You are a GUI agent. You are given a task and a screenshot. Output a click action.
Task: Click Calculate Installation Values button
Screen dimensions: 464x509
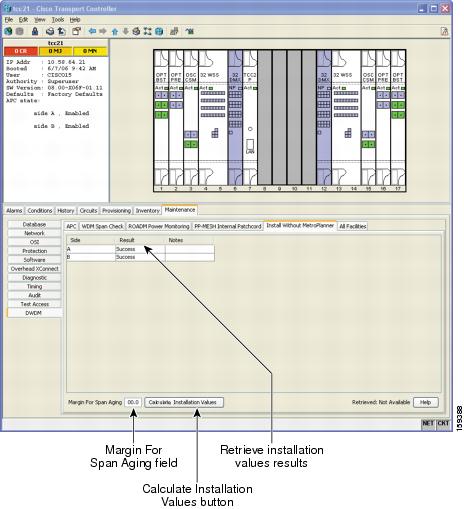184,402
